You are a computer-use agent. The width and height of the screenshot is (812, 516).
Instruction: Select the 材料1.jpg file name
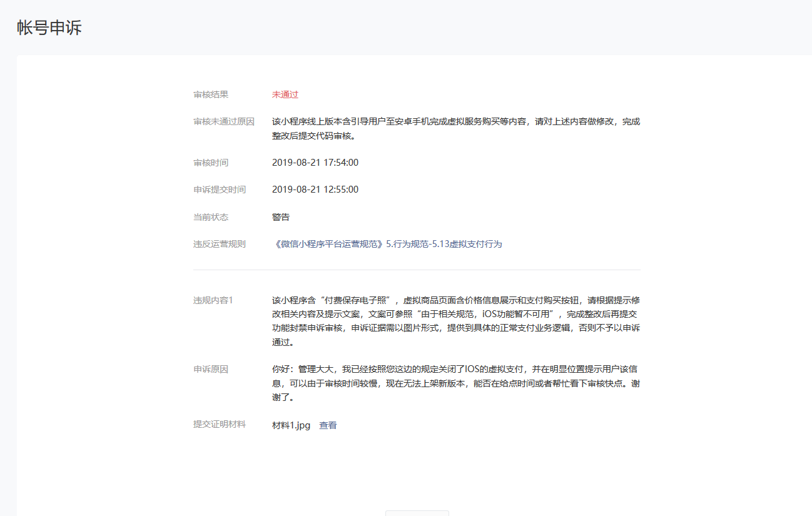[x=291, y=425]
